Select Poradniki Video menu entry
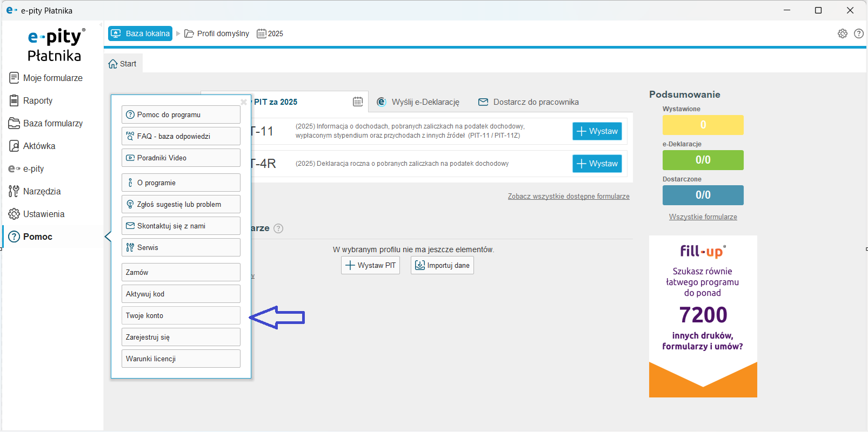The width and height of the screenshot is (868, 432). point(181,158)
